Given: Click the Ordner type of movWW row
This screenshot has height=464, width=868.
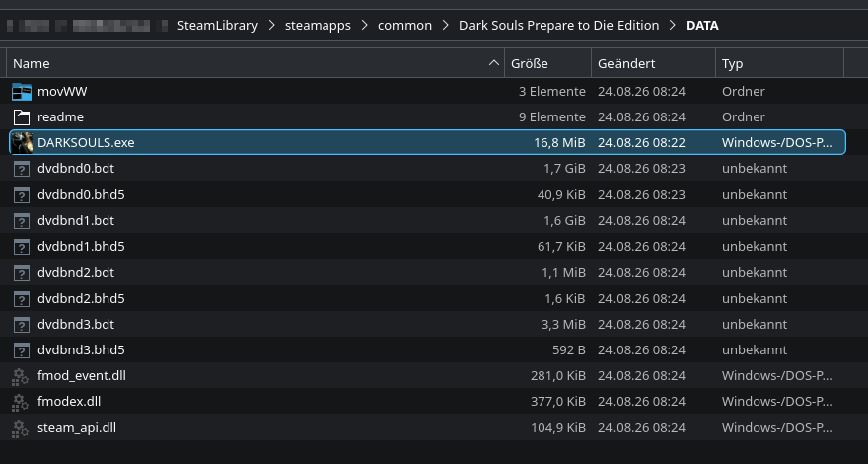Looking at the screenshot, I should [743, 92].
